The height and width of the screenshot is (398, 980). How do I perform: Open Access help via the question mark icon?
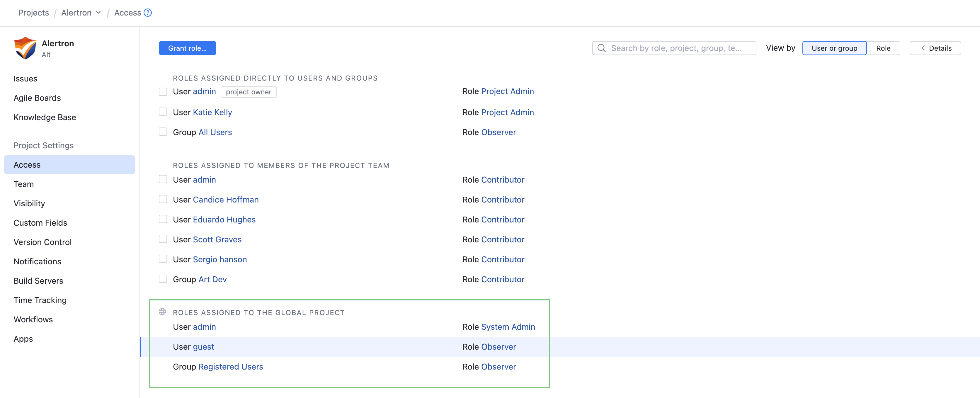click(x=148, y=12)
